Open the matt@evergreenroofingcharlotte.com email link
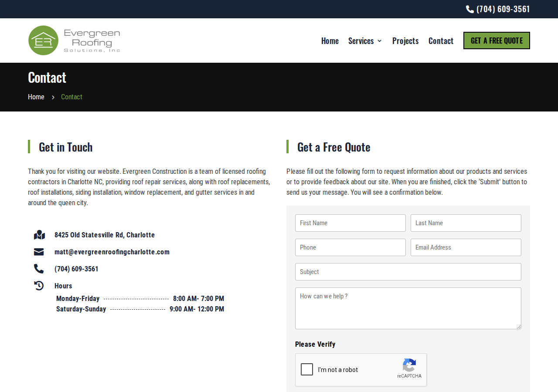The height and width of the screenshot is (392, 558). coord(112,252)
